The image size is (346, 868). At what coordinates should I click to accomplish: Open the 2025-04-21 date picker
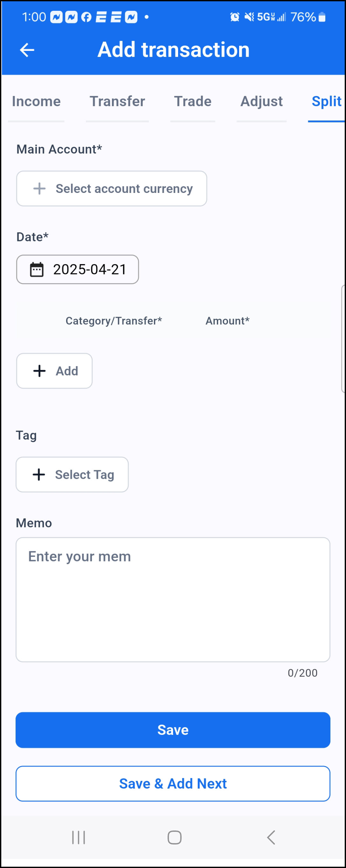(78, 270)
